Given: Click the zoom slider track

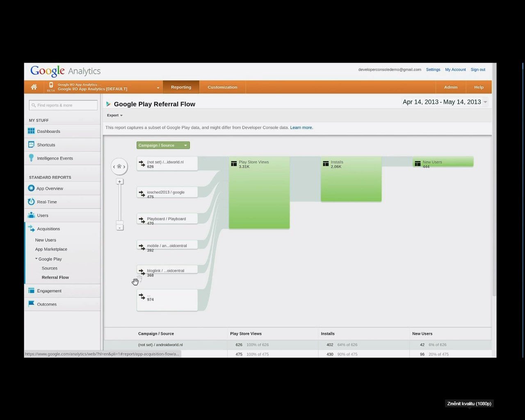Looking at the screenshot, I should (x=120, y=203).
